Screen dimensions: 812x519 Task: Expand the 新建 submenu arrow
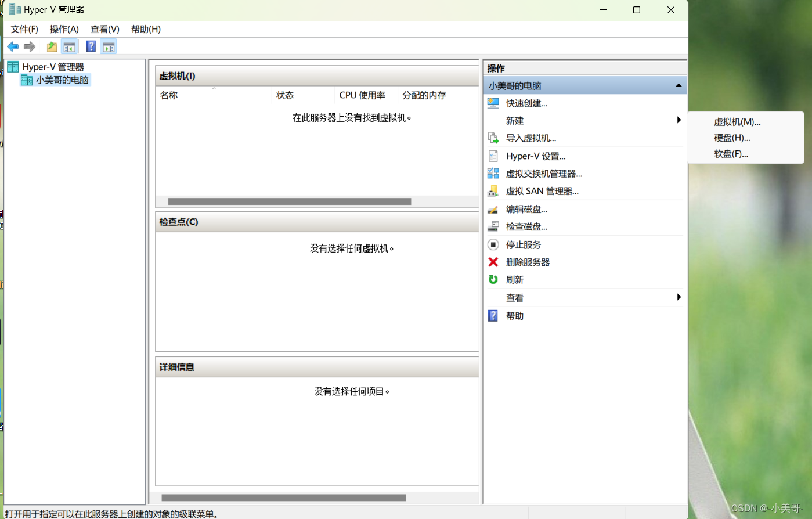point(679,120)
